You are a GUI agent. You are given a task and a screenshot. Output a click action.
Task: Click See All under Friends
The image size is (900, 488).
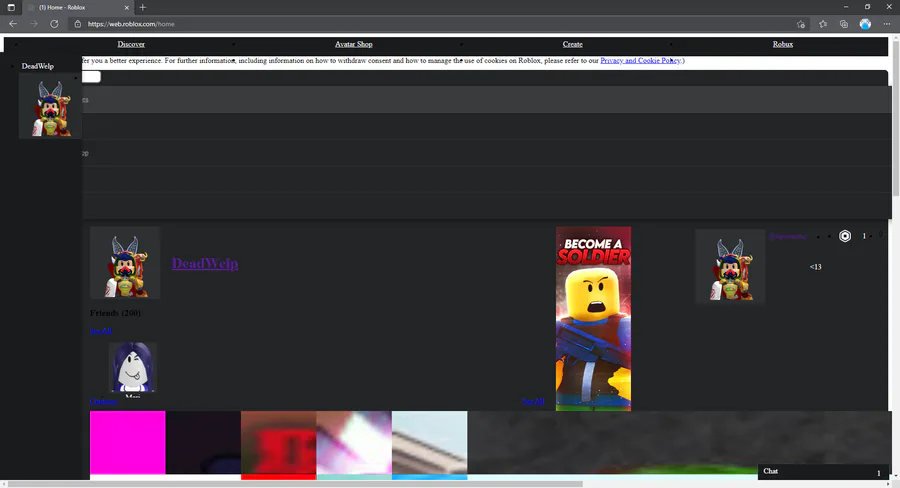pyautogui.click(x=100, y=331)
